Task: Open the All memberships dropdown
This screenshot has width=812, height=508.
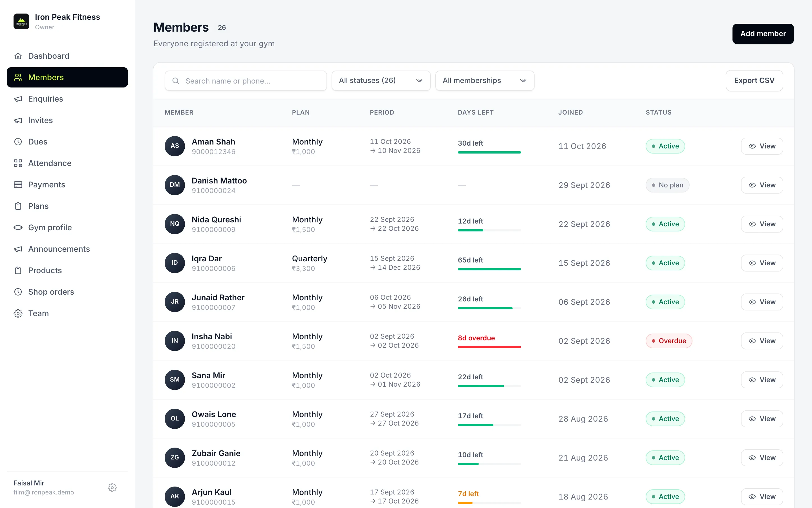Action: pos(485,81)
